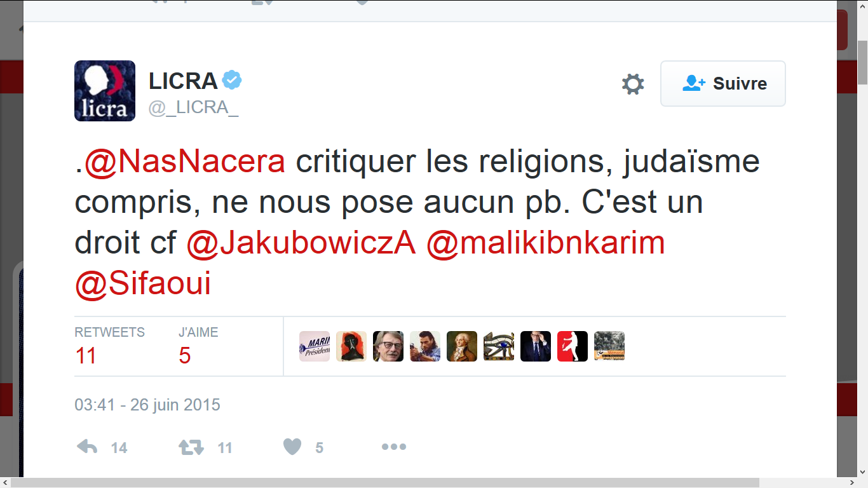View the 11 Retweets list
This screenshot has height=488, width=868.
coord(110,346)
